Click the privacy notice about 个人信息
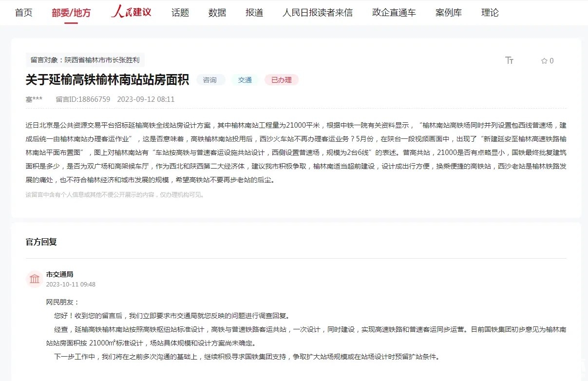 coord(116,195)
